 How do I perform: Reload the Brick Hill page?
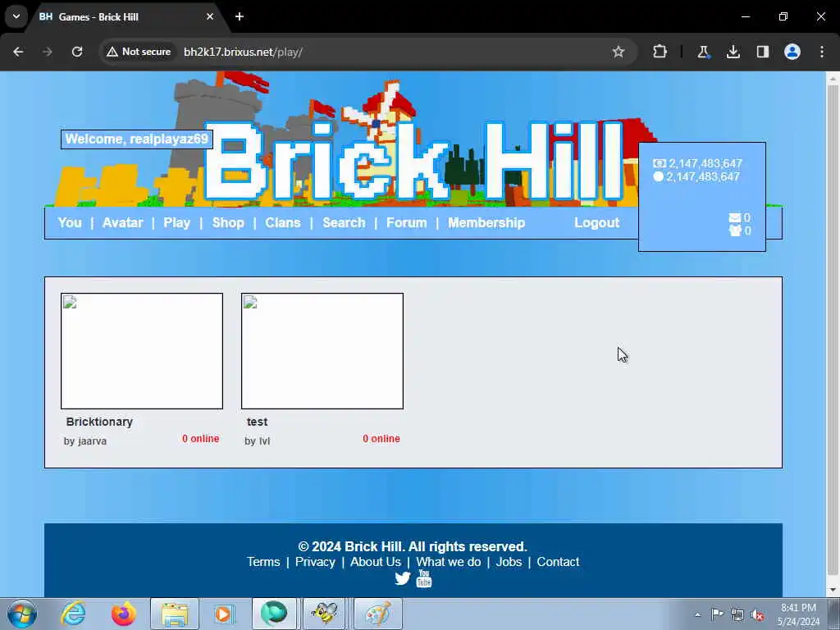[77, 52]
